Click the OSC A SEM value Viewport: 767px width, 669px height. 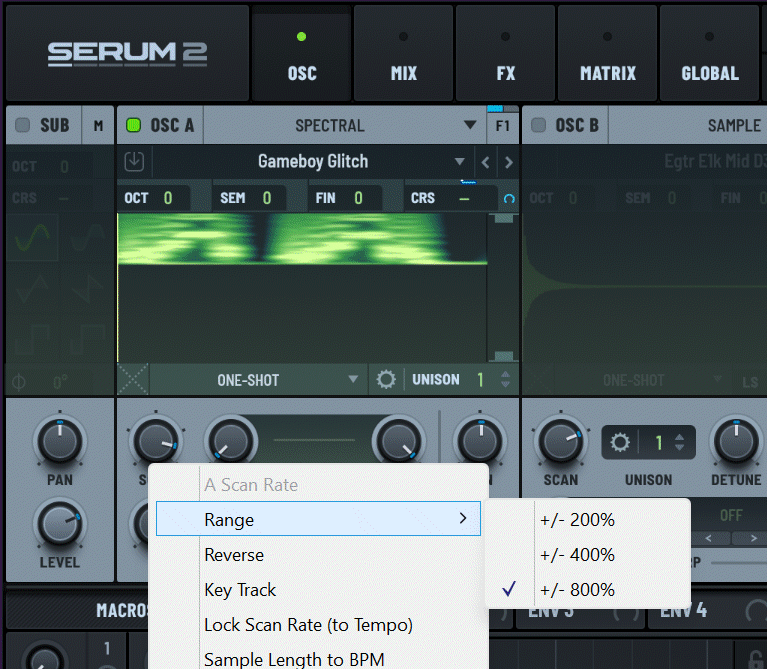point(267,198)
